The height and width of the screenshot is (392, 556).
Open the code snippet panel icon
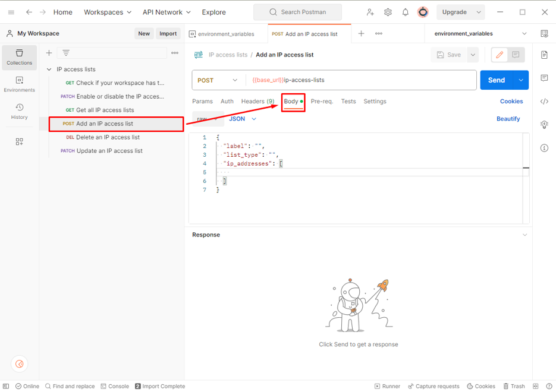point(544,102)
